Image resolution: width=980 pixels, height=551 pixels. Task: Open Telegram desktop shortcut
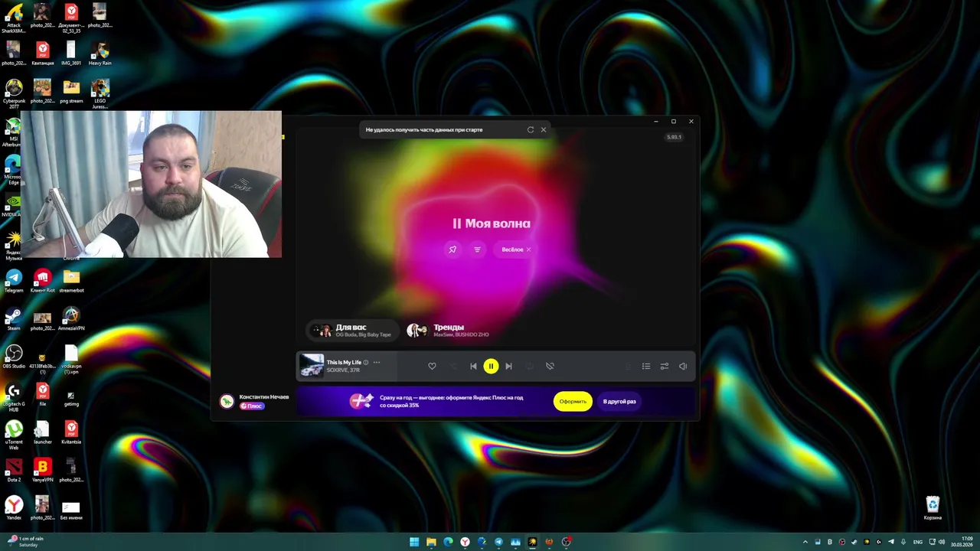click(x=14, y=280)
